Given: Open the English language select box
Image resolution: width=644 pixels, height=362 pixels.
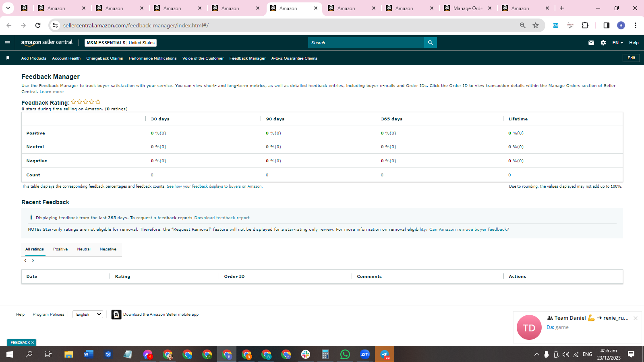Looking at the screenshot, I should (x=88, y=314).
